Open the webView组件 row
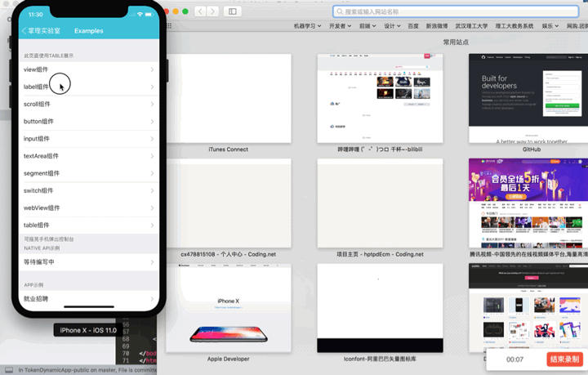 (89, 208)
